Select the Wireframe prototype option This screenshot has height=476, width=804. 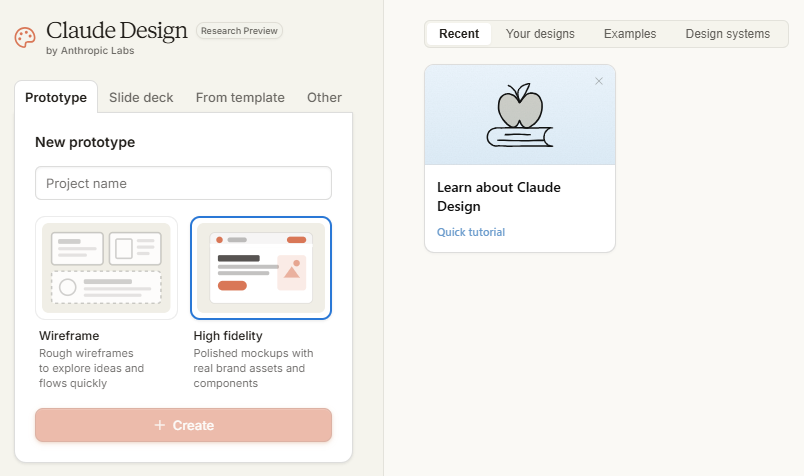pyautogui.click(x=106, y=268)
